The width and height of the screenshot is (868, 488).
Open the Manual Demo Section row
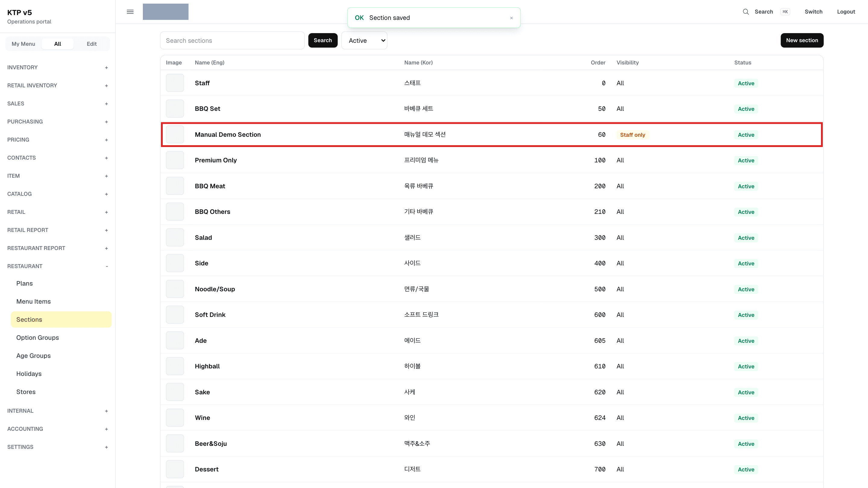[492, 134]
